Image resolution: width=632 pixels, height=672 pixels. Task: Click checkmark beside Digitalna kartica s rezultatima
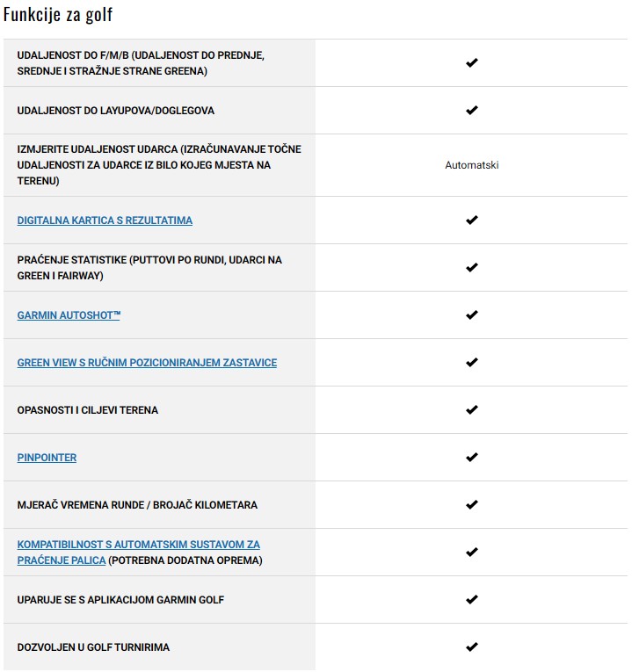pyautogui.click(x=472, y=220)
